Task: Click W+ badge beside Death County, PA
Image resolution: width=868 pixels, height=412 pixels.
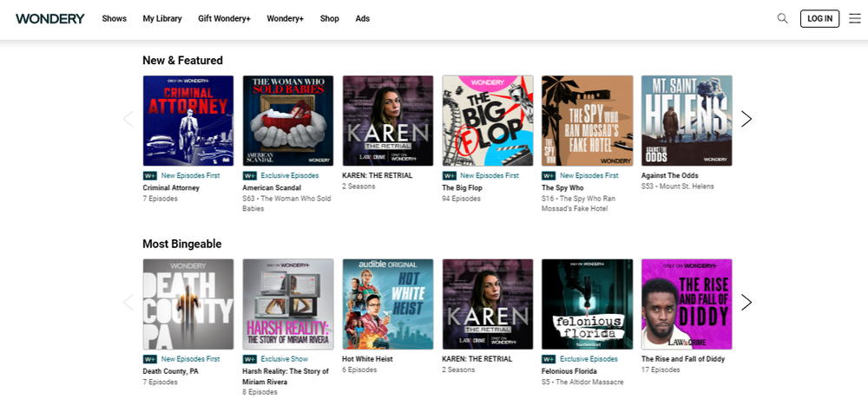Action: [150, 359]
